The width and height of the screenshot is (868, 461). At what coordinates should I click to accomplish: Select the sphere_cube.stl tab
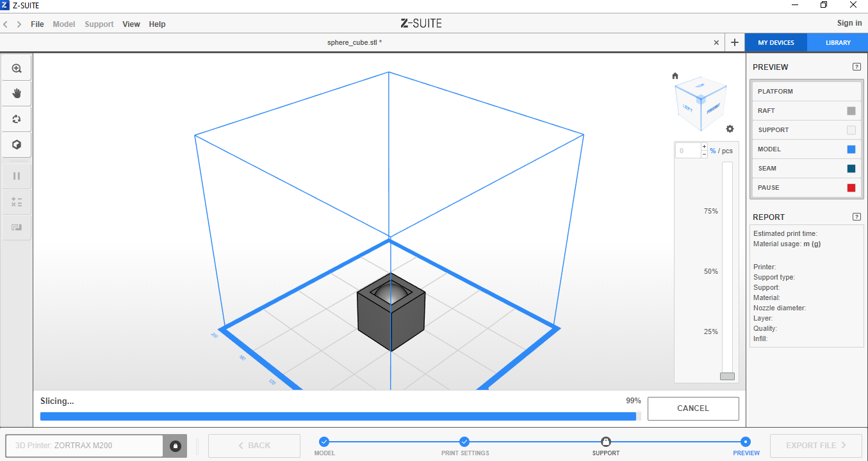pyautogui.click(x=354, y=42)
